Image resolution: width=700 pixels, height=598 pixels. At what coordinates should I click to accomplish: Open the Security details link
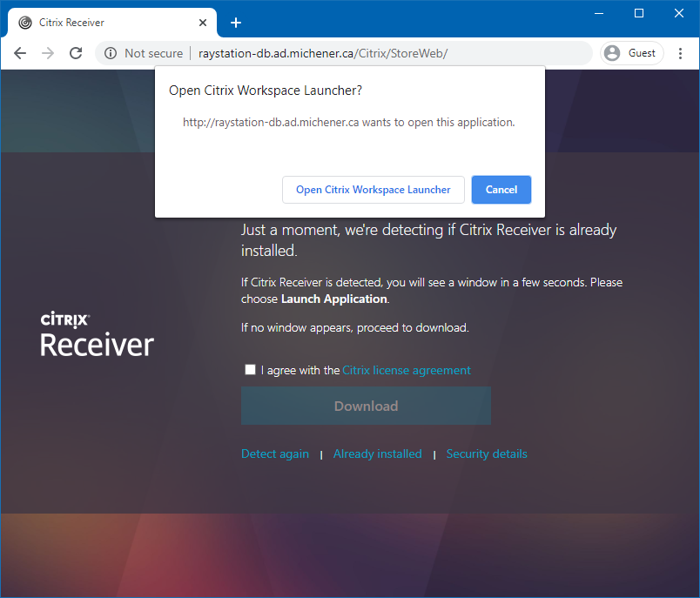click(x=487, y=454)
